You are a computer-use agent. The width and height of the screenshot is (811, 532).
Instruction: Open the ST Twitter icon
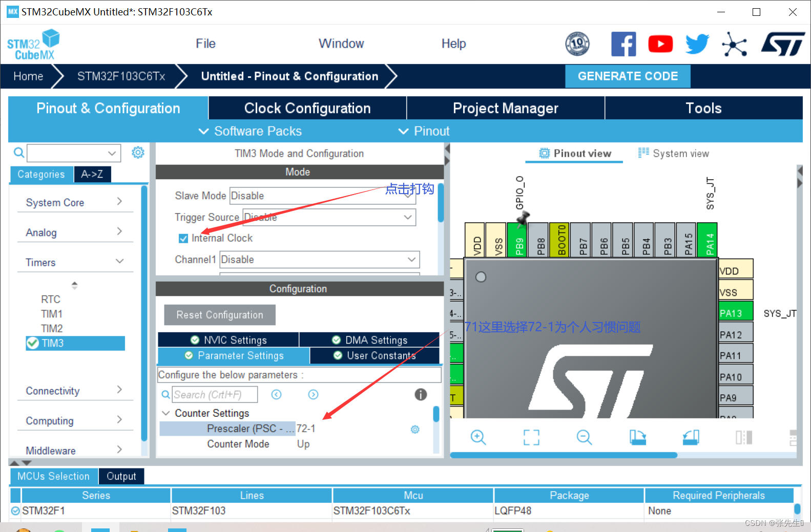coord(697,44)
